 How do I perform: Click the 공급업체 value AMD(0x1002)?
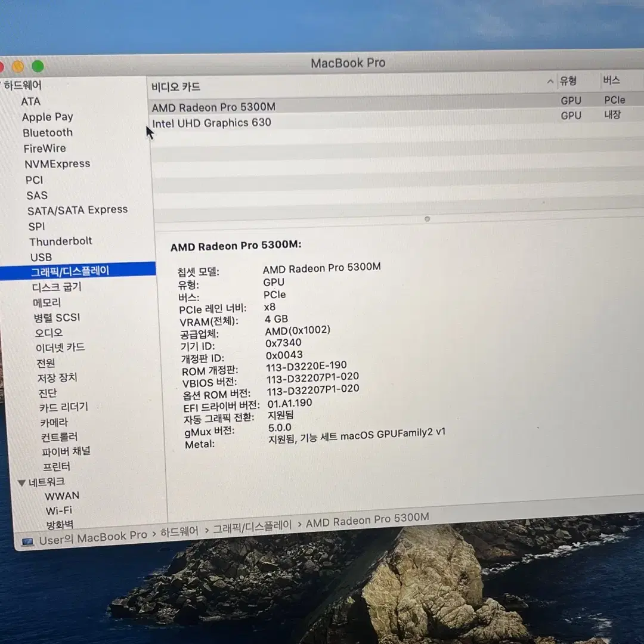(298, 330)
